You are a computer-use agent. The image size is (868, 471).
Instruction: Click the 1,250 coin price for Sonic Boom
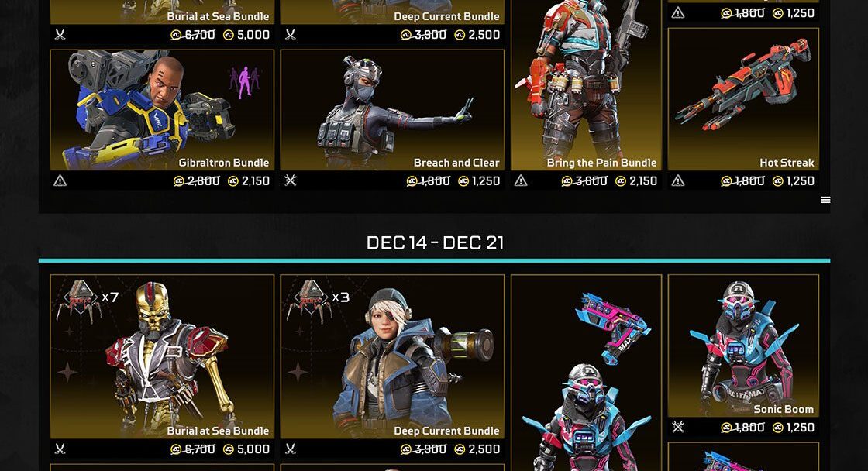pos(794,428)
